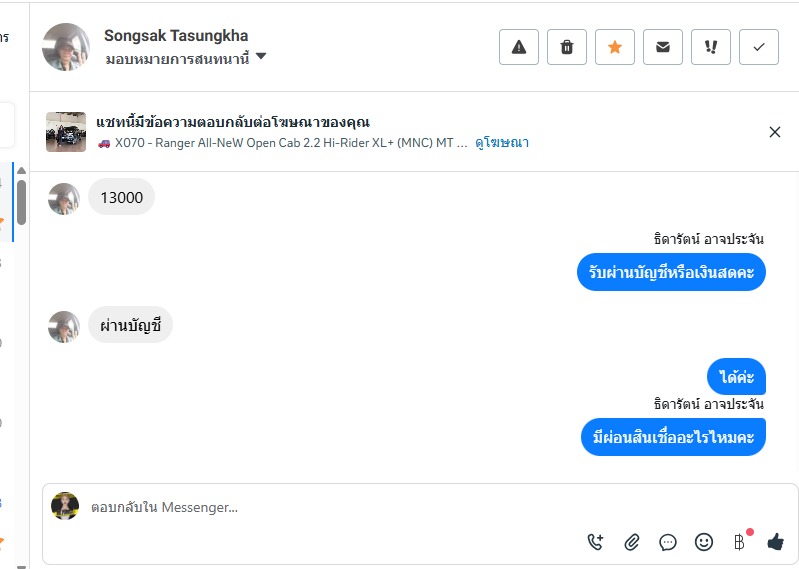
Task: Start a call with the phone icon
Action: (596, 542)
